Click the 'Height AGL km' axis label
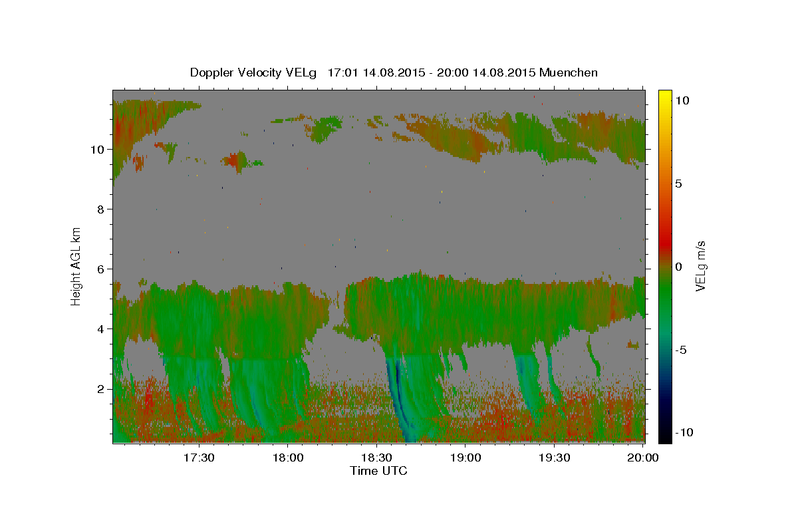 pyautogui.click(x=76, y=265)
